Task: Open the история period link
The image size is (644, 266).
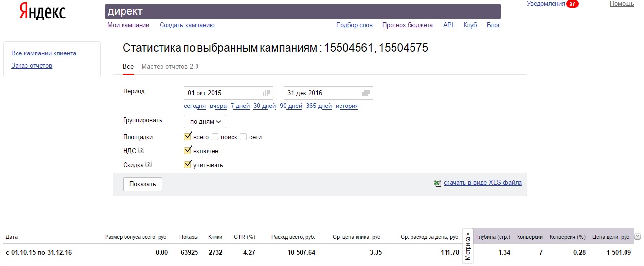Action: click(x=347, y=106)
